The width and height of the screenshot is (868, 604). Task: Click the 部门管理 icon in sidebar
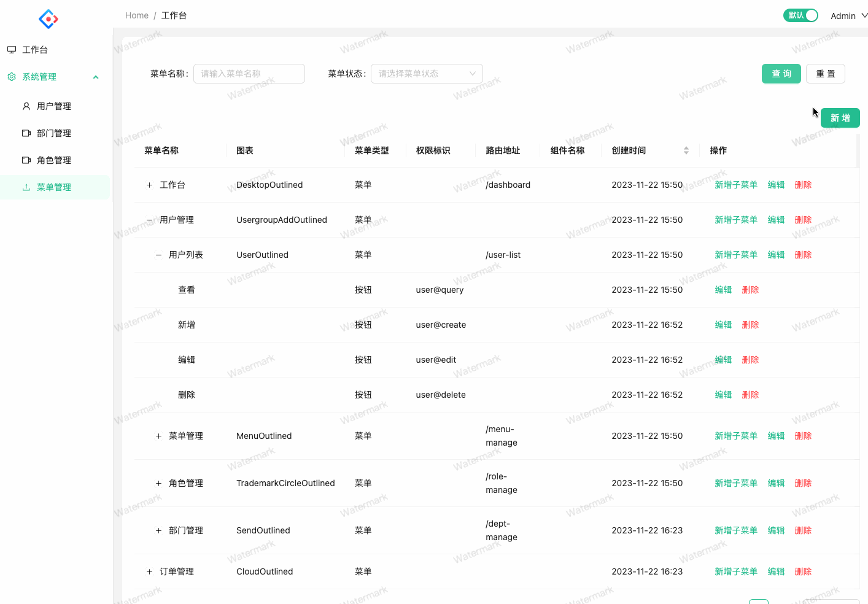tap(26, 133)
